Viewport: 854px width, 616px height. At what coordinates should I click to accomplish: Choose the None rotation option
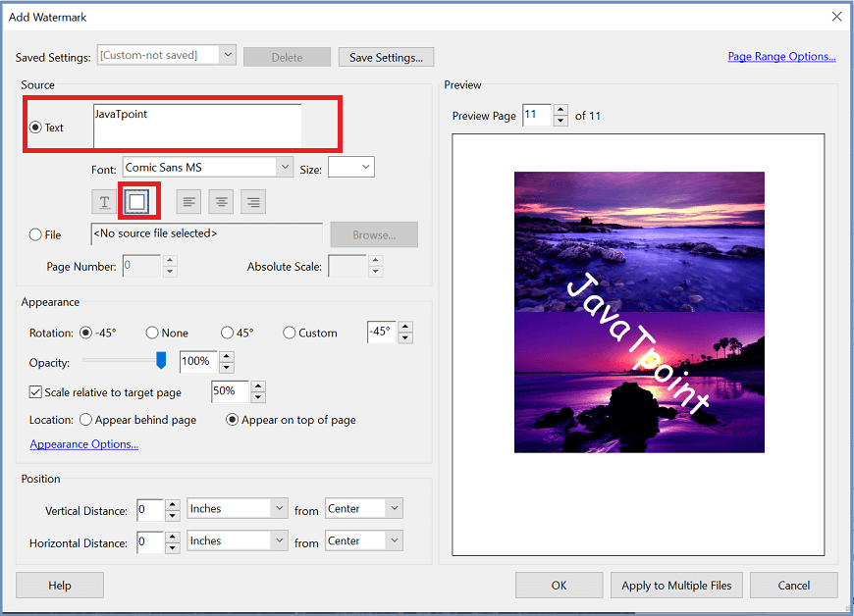coord(152,333)
